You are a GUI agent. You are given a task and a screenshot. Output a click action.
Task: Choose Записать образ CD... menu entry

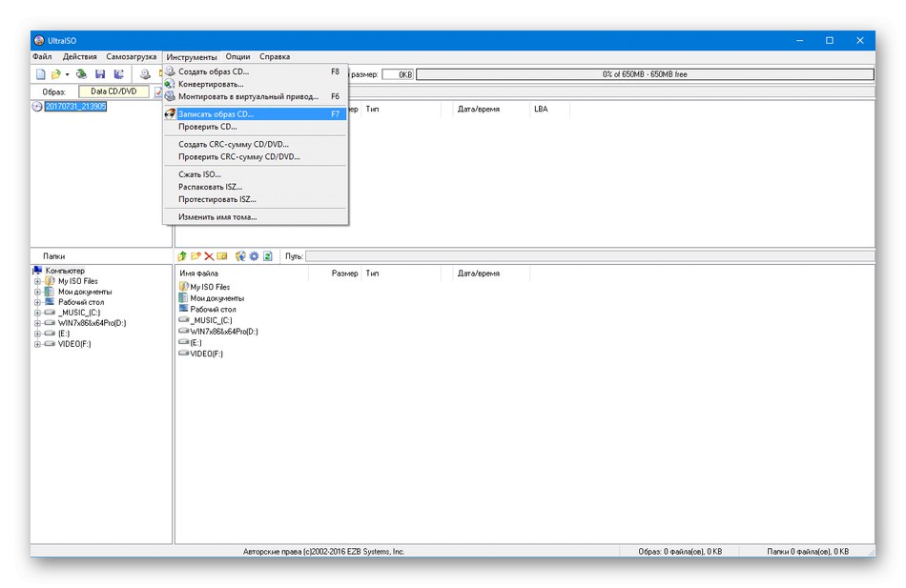(x=255, y=113)
